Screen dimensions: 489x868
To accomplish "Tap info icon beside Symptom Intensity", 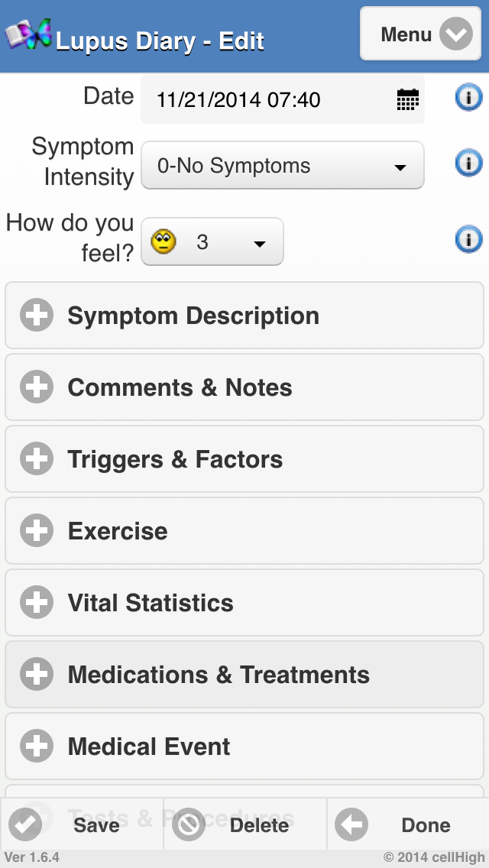I will pyautogui.click(x=468, y=163).
